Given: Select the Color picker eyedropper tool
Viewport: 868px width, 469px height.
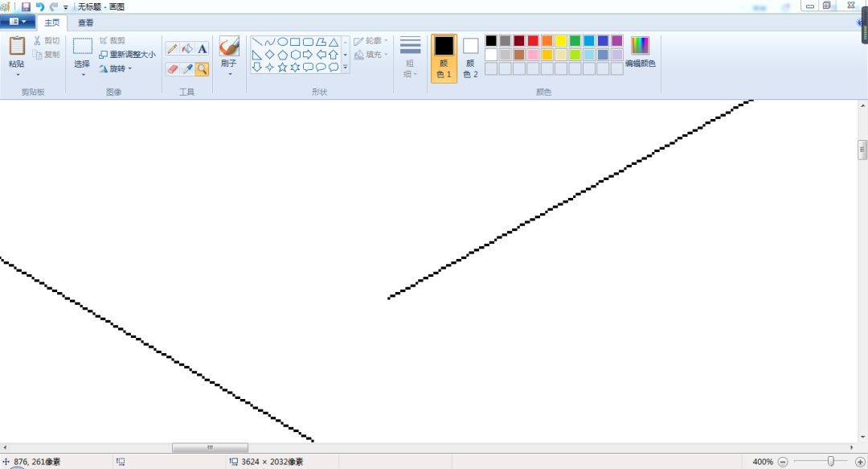Looking at the screenshot, I should pyautogui.click(x=187, y=69).
